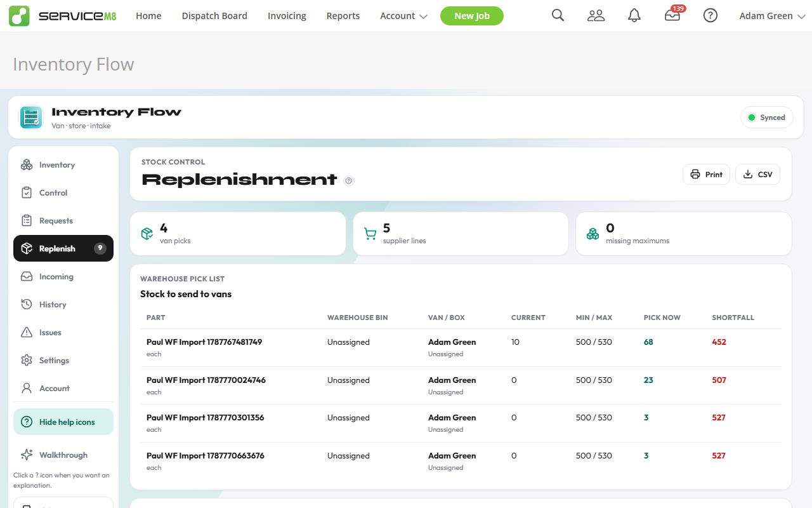Click pick now value 23
Screen dimensions: 812x508
[648, 380]
